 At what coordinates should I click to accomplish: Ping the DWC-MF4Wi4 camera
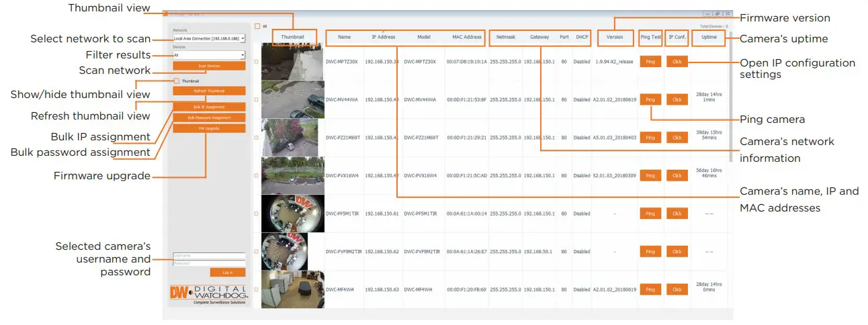[x=649, y=289]
